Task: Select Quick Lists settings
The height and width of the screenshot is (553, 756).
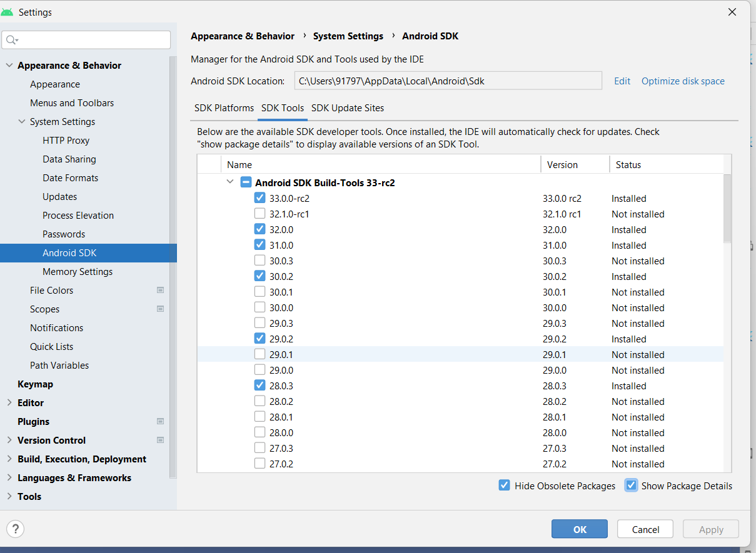Action: click(51, 346)
